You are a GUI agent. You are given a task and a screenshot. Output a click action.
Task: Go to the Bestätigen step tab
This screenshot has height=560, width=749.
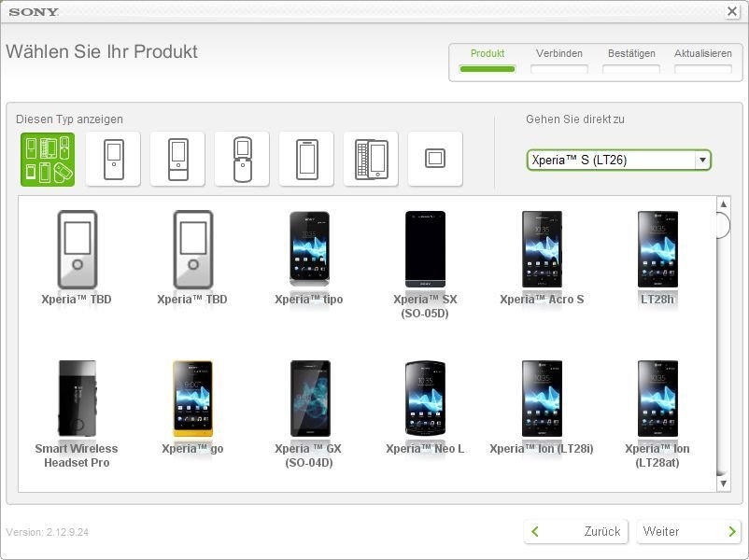[x=631, y=61]
